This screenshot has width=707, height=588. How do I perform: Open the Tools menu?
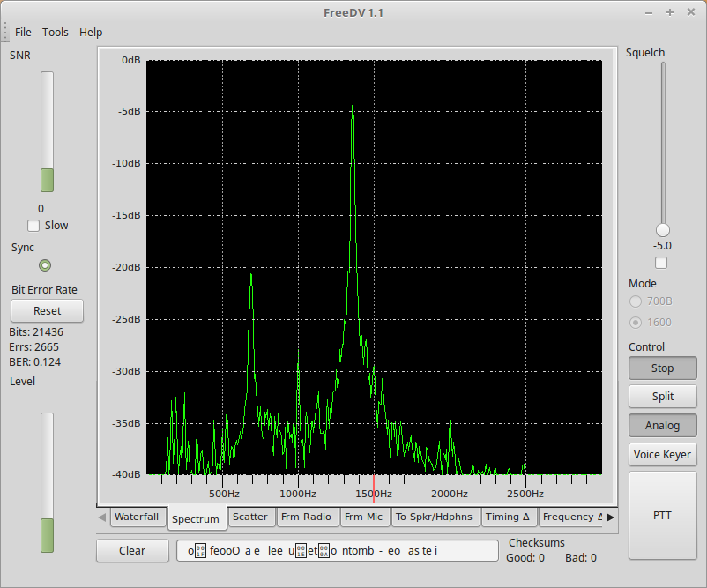coord(56,32)
